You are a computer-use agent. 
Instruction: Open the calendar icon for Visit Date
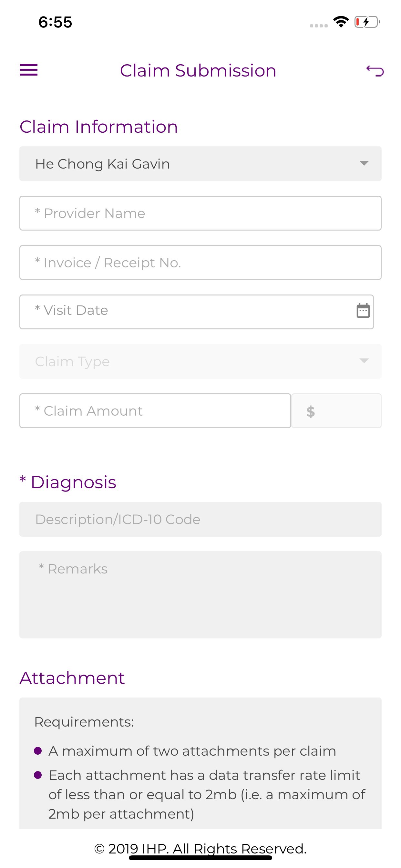[x=363, y=310]
